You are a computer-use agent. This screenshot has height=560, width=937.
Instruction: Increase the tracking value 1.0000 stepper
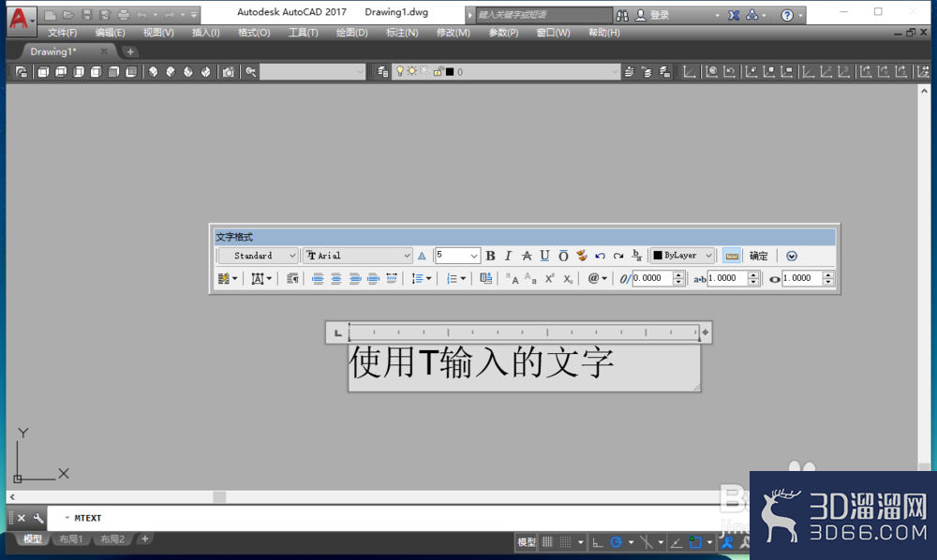[753, 274]
